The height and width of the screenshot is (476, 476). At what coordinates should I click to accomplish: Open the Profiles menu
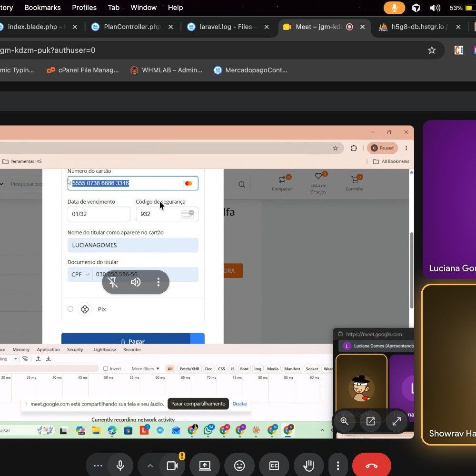[x=84, y=8]
